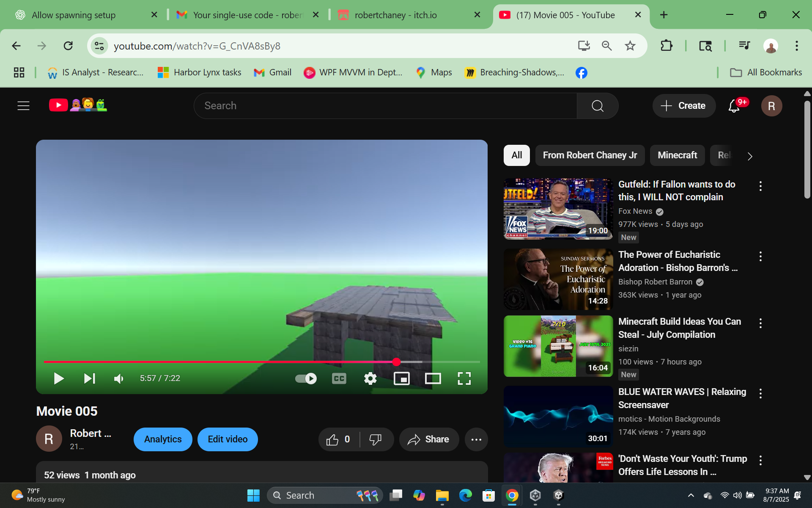Select the Minecraft filter chip
This screenshot has height=508, width=812.
(677, 155)
